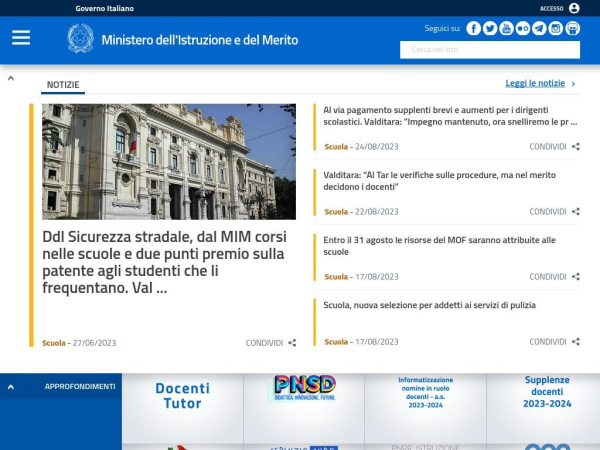
Task: Click arrow next to Leggi le notizie
Action: coord(573,84)
